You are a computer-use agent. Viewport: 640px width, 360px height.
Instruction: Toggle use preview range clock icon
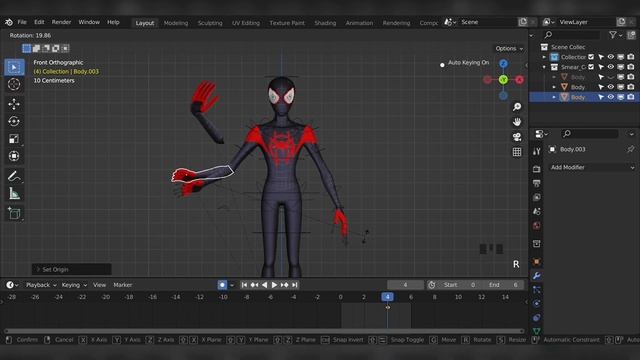[x=431, y=285]
